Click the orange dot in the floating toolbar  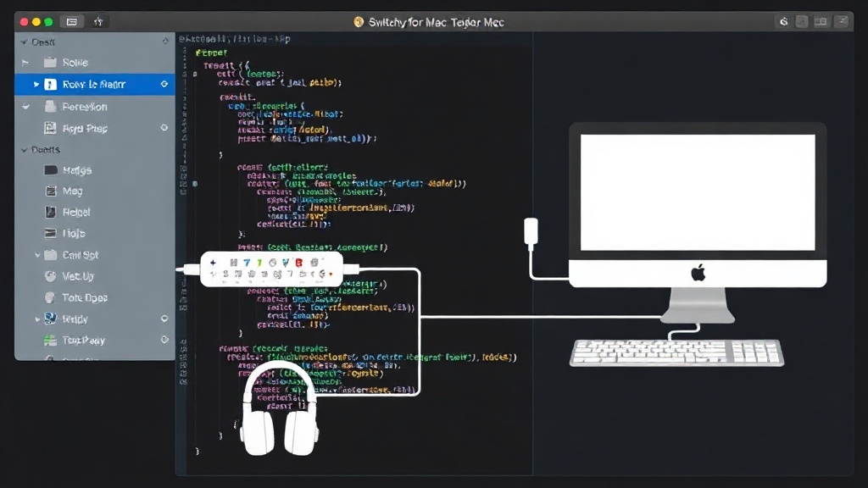coord(331,274)
